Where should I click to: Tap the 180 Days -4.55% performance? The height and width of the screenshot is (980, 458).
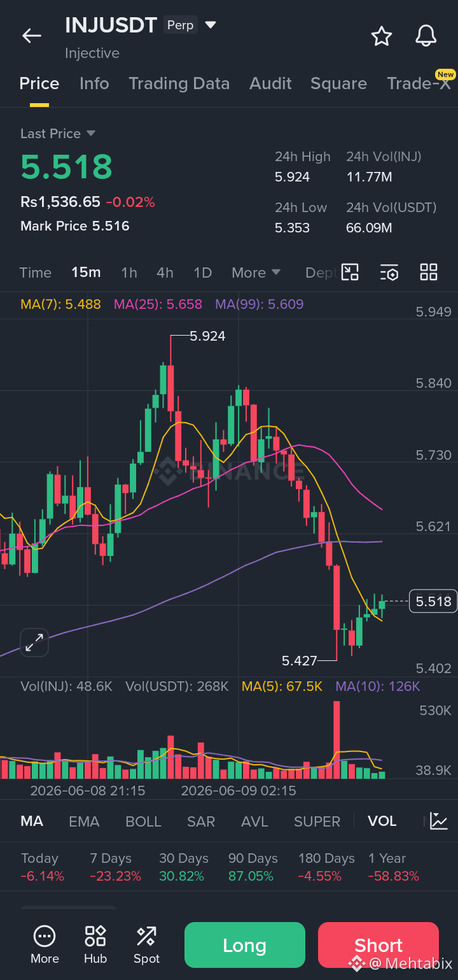click(x=326, y=867)
